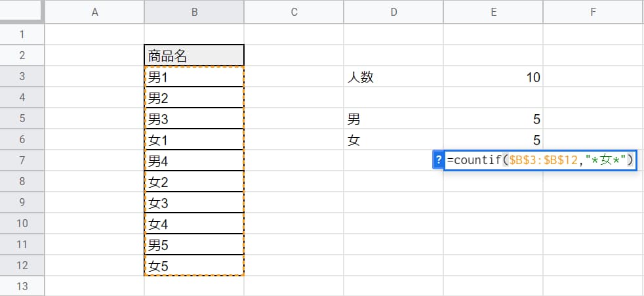The height and width of the screenshot is (296, 644).
Task: Select column D header
Action: tap(393, 12)
